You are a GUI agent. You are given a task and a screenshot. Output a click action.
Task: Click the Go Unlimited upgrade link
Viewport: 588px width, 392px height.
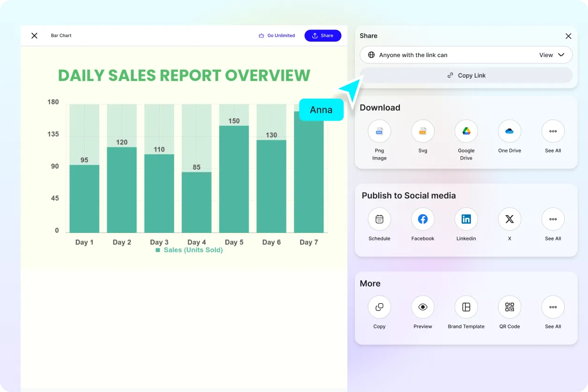pos(277,36)
